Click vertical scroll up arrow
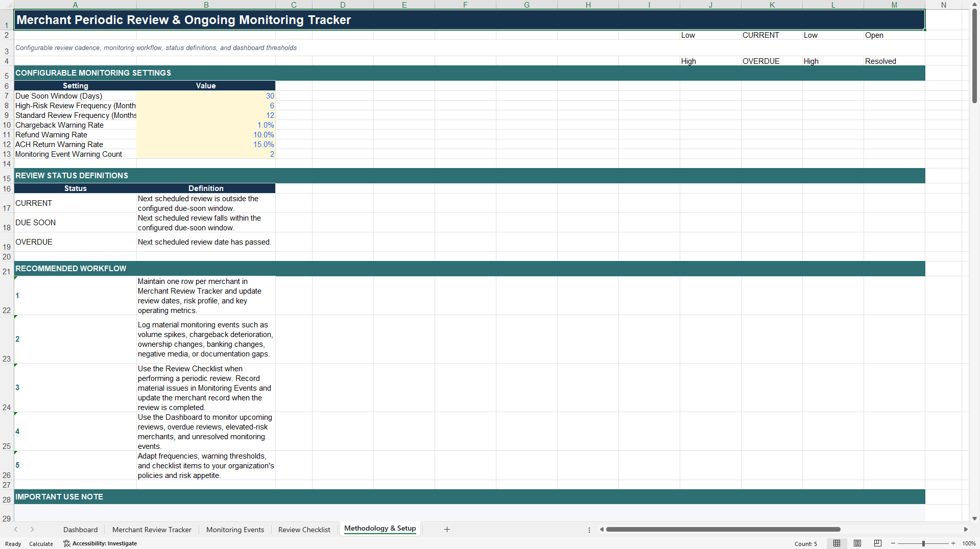 click(974, 4)
